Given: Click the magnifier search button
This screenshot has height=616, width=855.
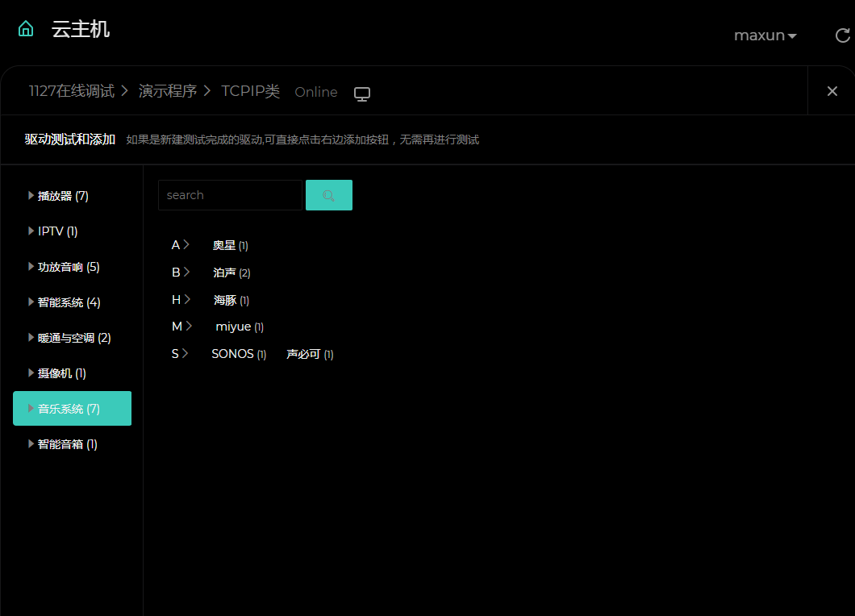Looking at the screenshot, I should (x=329, y=195).
